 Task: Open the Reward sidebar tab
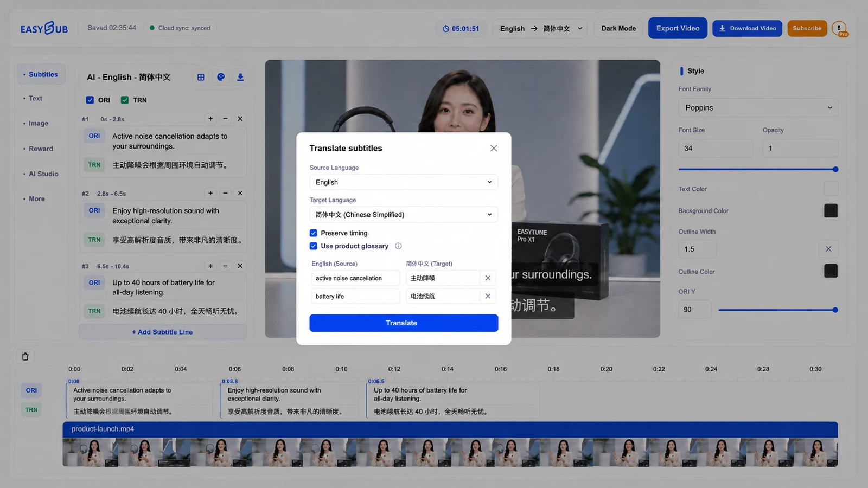(39, 149)
